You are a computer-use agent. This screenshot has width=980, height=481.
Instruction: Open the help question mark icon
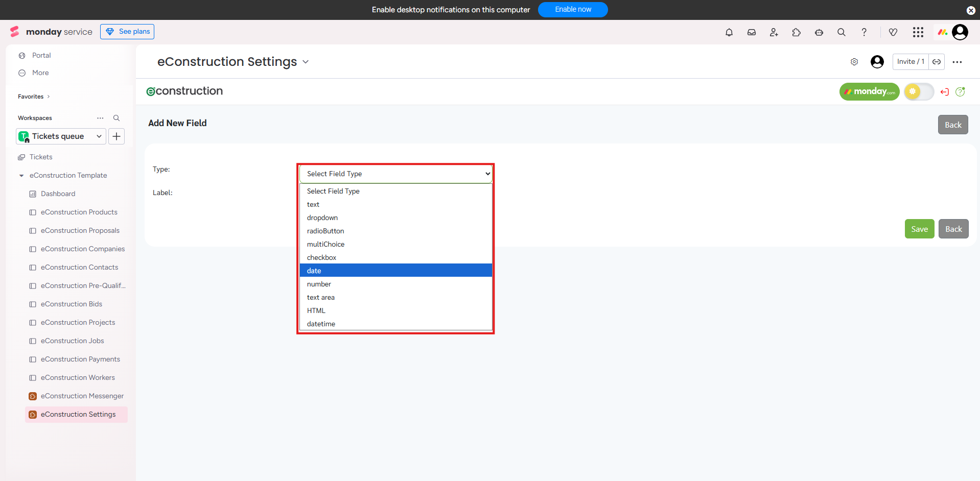coord(864,32)
